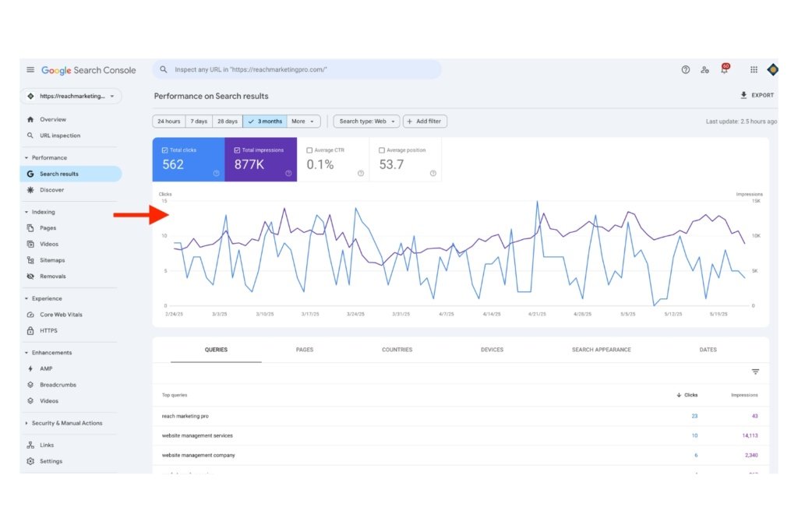Open the table filter rows icon

755,372
